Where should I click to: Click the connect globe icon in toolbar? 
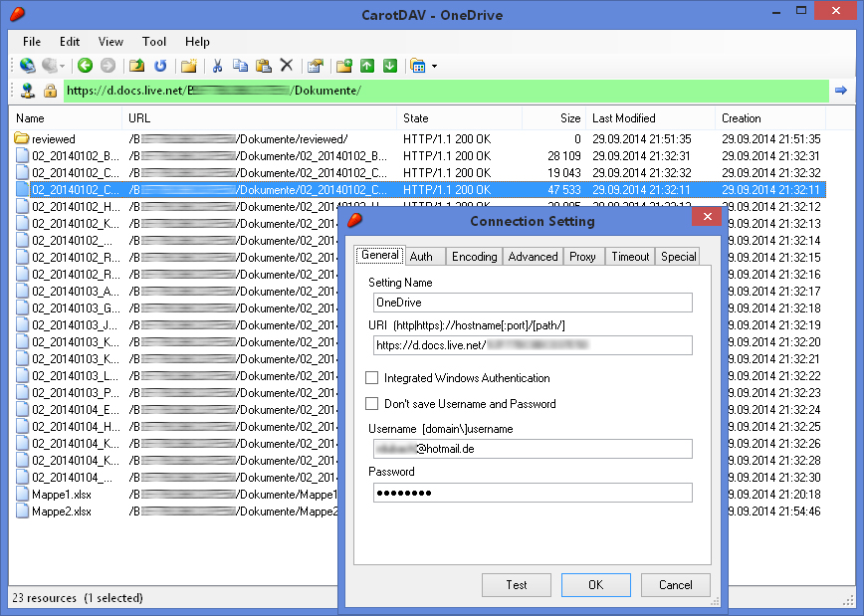click(x=27, y=66)
